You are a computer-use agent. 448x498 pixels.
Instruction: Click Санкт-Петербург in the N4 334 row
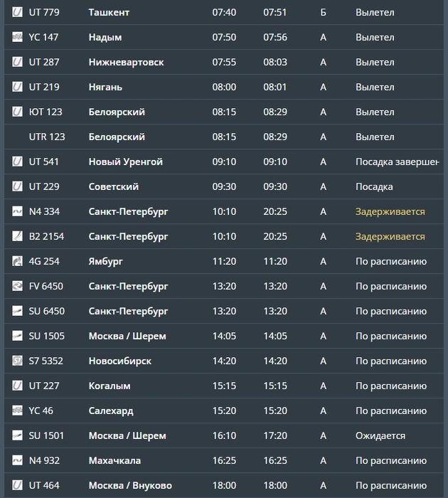pyautogui.click(x=128, y=211)
